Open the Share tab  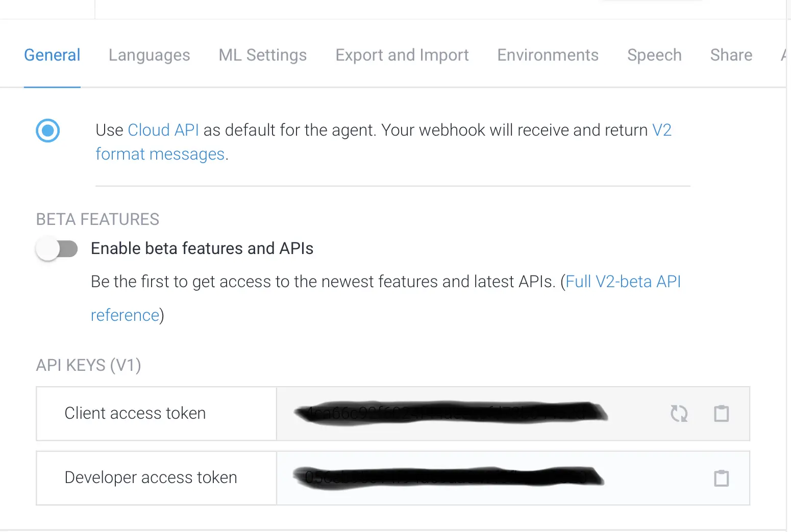point(731,55)
